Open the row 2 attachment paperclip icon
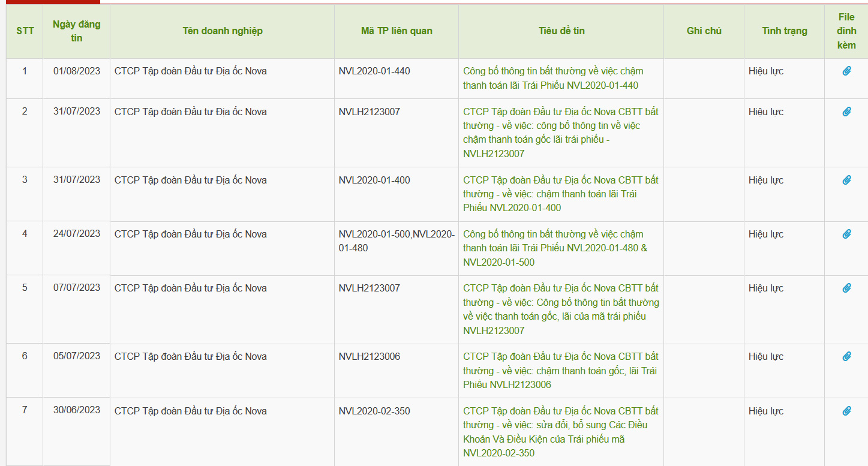Screen dimensions: 868x466 (846, 112)
